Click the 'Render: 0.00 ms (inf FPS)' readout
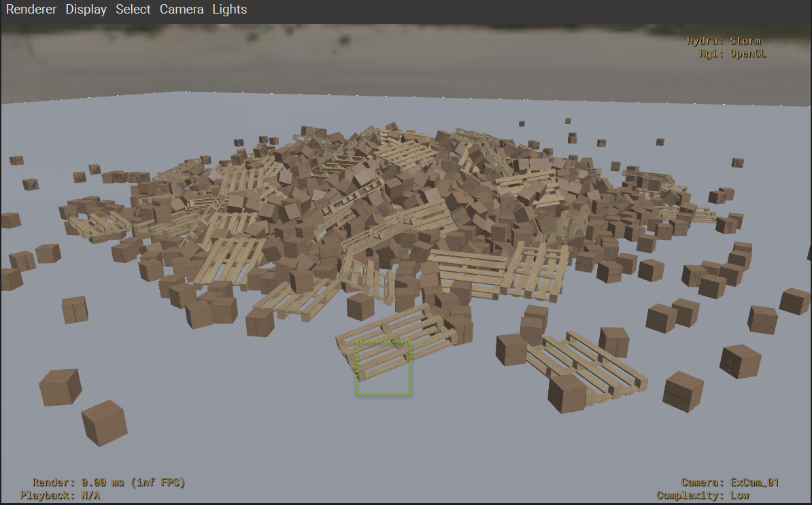The height and width of the screenshot is (505, 812). (x=109, y=483)
